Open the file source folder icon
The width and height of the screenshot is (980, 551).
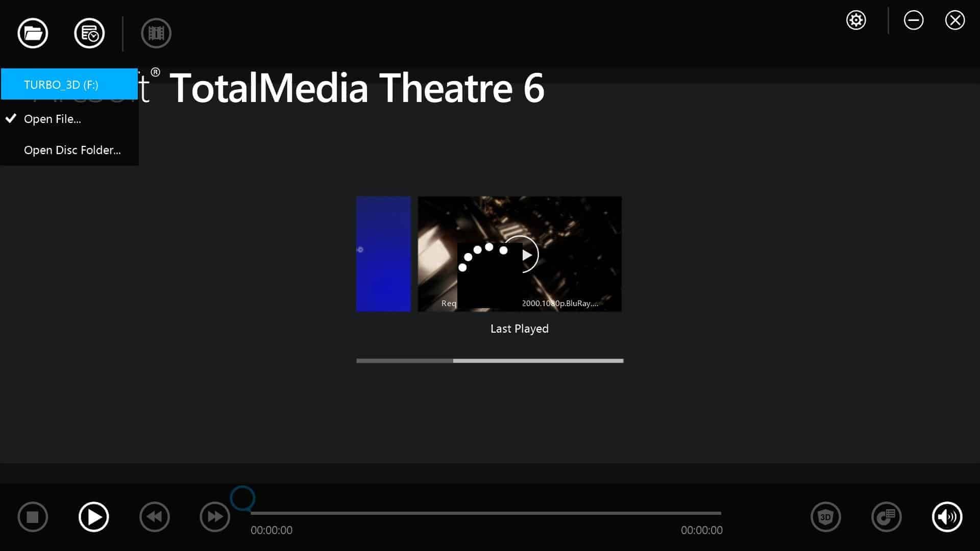tap(33, 33)
